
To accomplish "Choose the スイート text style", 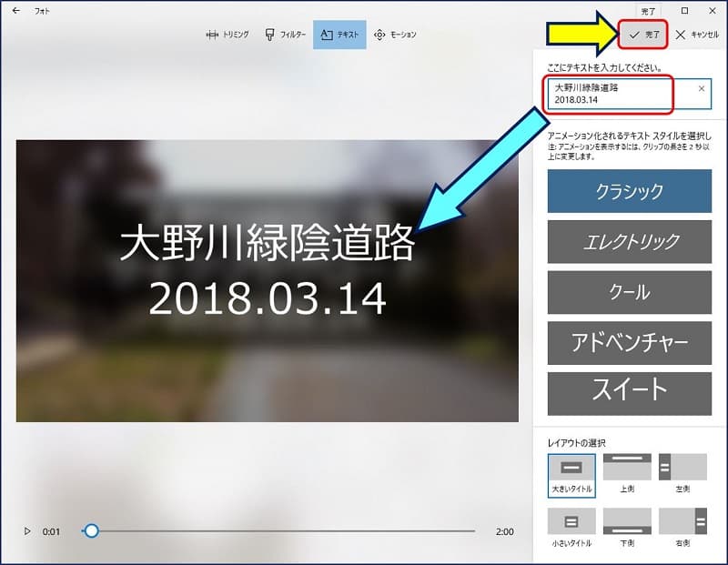I will (629, 391).
